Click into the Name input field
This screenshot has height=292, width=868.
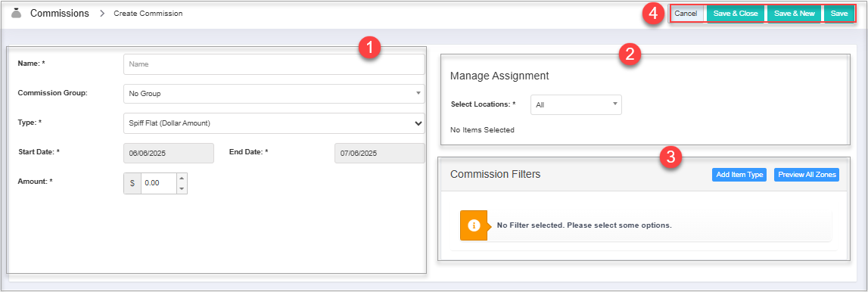[x=274, y=64]
